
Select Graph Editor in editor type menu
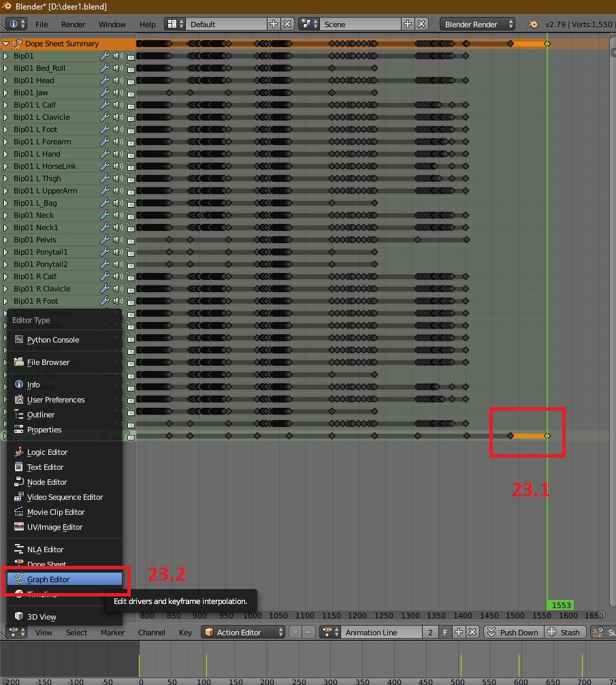click(65, 579)
